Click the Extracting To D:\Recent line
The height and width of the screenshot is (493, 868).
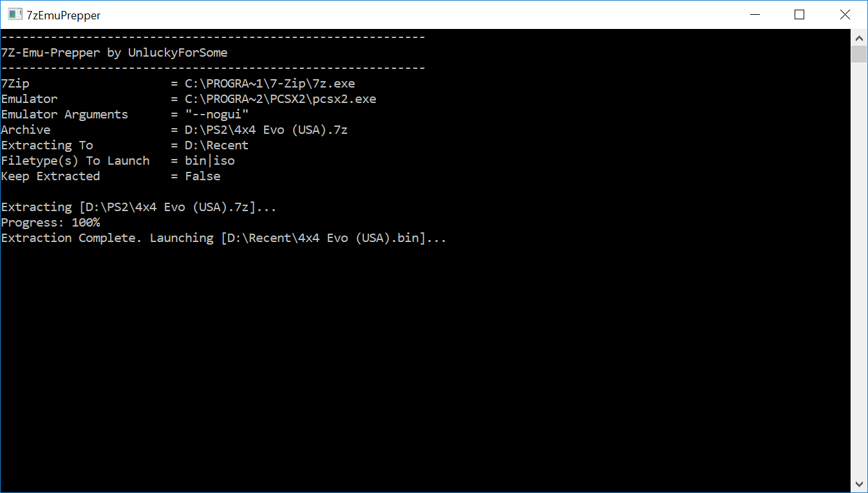[x=125, y=145]
